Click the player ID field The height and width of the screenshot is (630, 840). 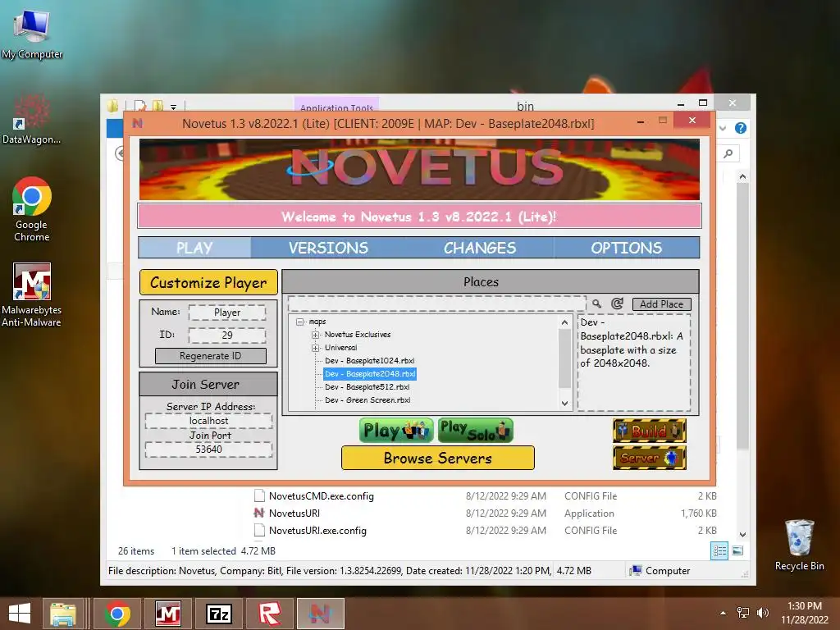(x=227, y=335)
